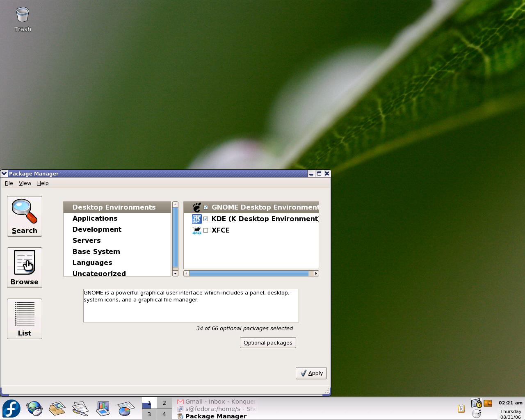Click the XFCE mouse icon
Screen dimensions: 525x420
197,230
